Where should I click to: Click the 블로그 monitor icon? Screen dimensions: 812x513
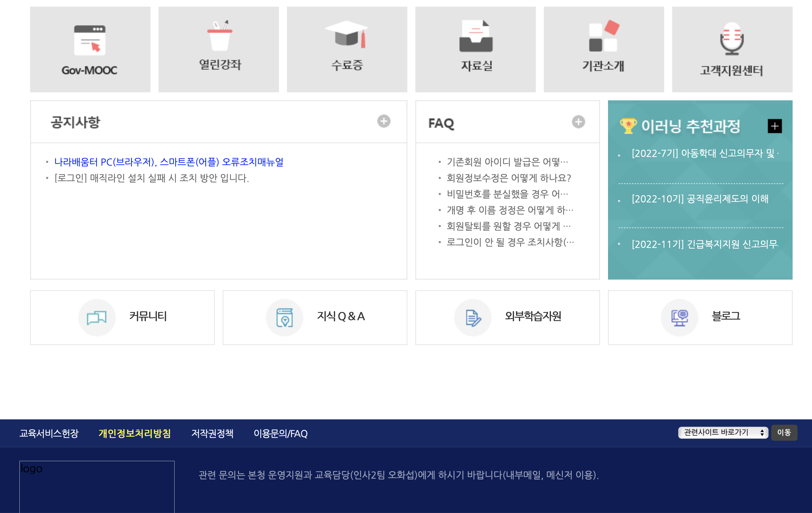(679, 317)
